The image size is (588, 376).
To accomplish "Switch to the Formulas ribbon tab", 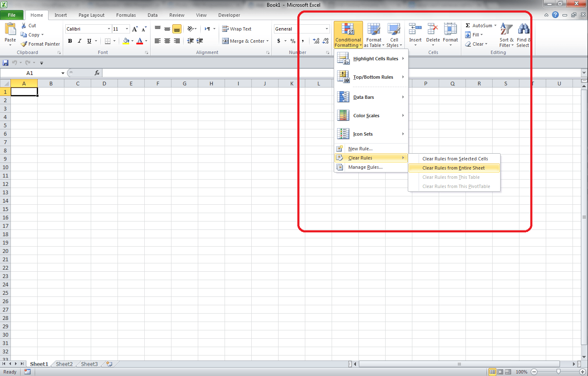I will 126,15.
